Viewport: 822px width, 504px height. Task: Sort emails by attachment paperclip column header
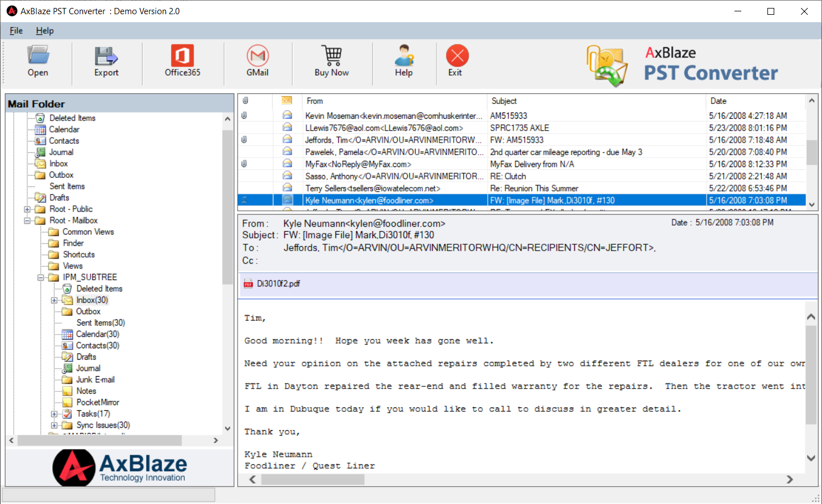[245, 101]
